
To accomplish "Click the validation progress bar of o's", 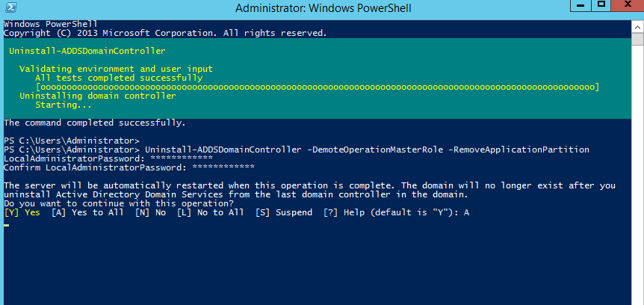I will pos(318,87).
